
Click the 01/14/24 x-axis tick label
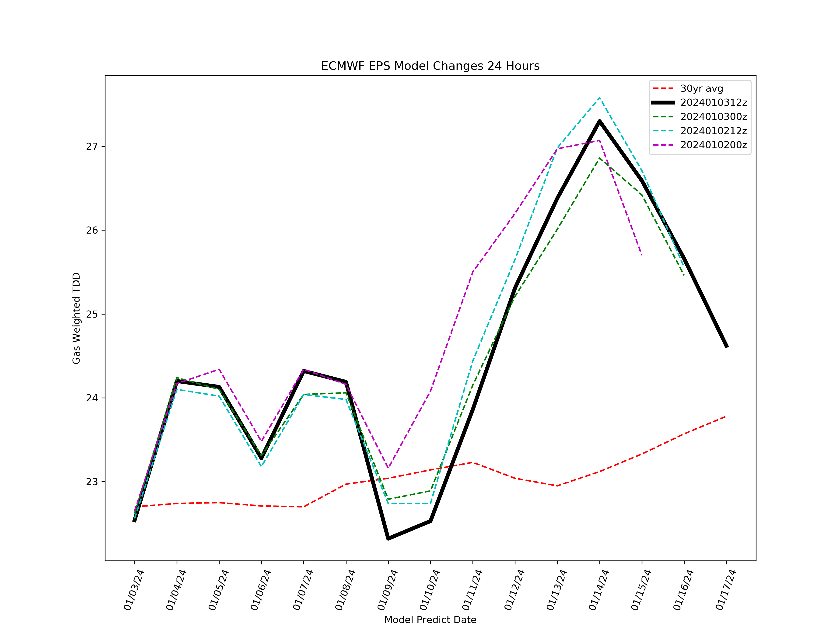coord(599,590)
